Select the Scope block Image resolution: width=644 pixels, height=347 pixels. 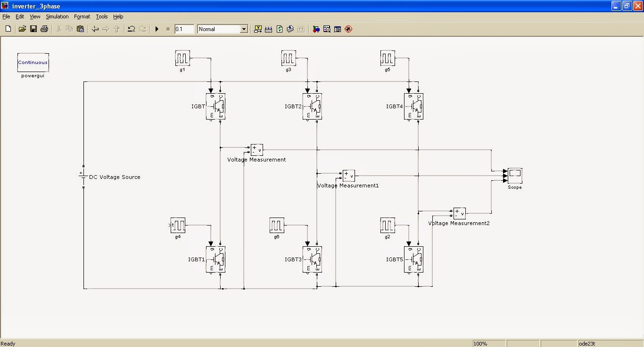[515, 176]
